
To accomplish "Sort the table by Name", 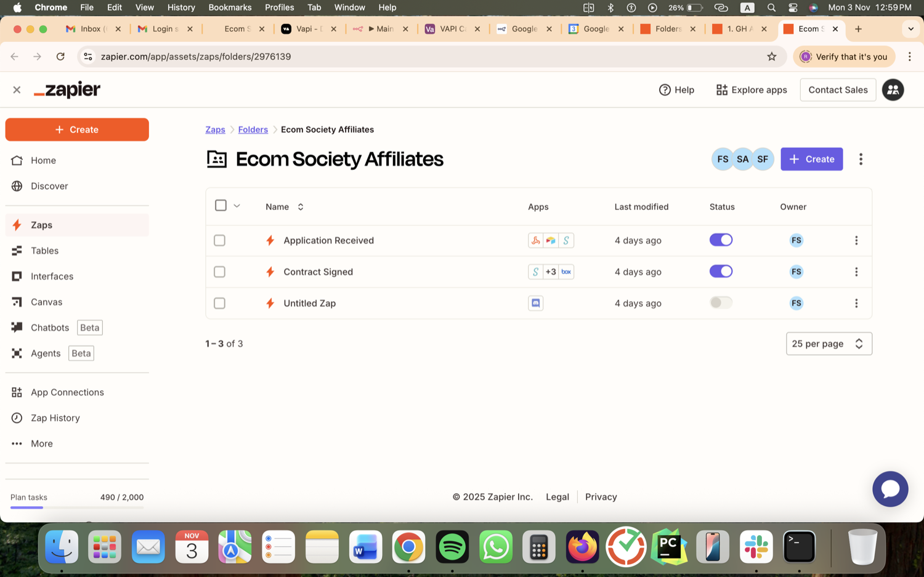I will [x=285, y=207].
